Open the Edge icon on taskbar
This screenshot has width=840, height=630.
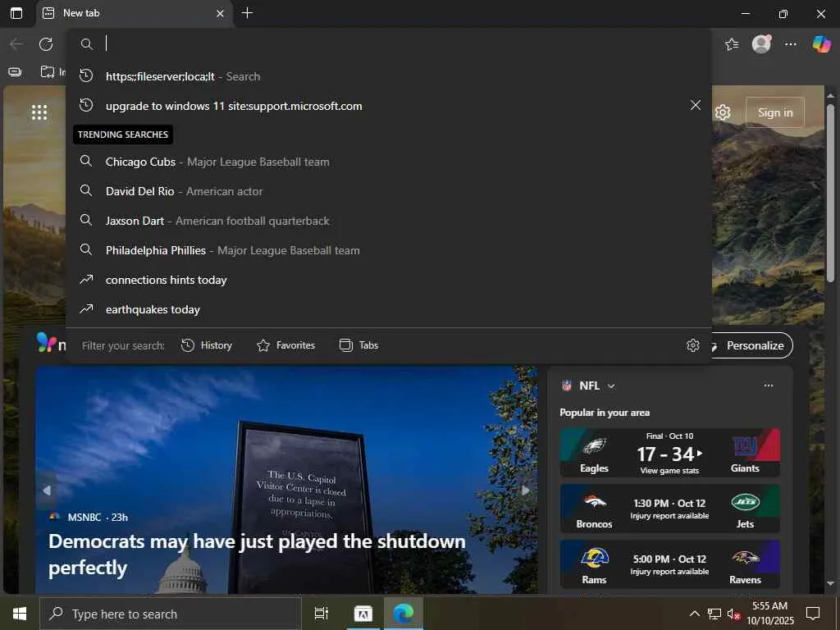(x=404, y=614)
